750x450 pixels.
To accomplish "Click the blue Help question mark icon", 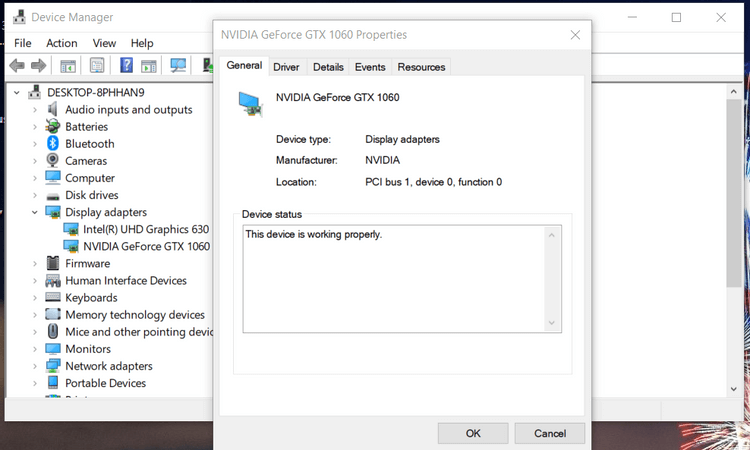I will 127,66.
